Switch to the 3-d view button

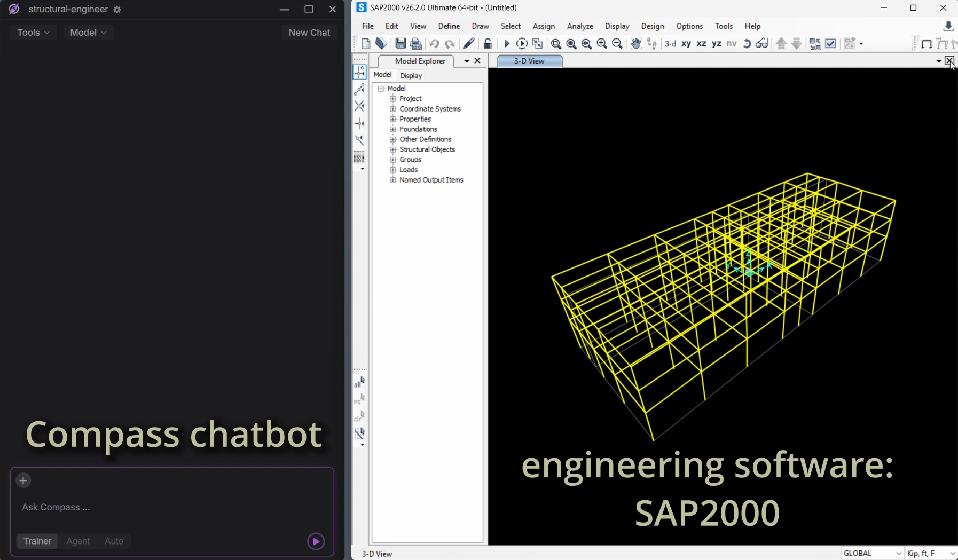point(671,44)
